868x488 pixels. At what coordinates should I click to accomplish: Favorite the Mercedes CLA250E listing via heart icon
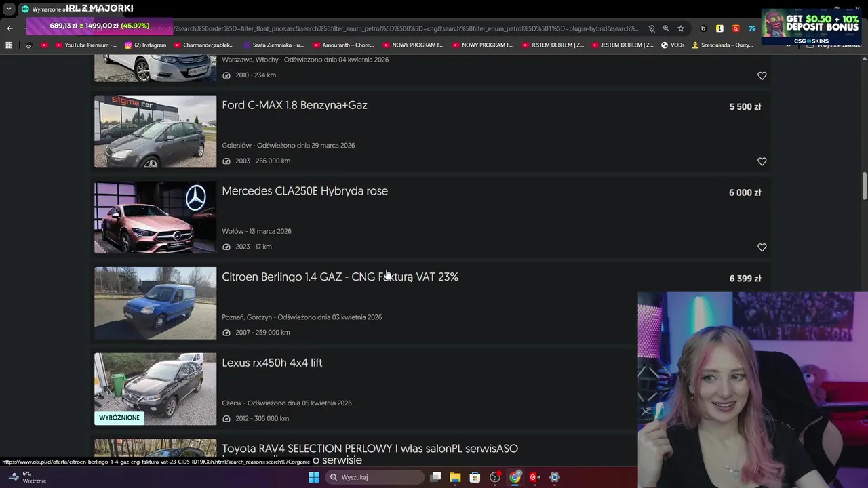[x=762, y=247]
